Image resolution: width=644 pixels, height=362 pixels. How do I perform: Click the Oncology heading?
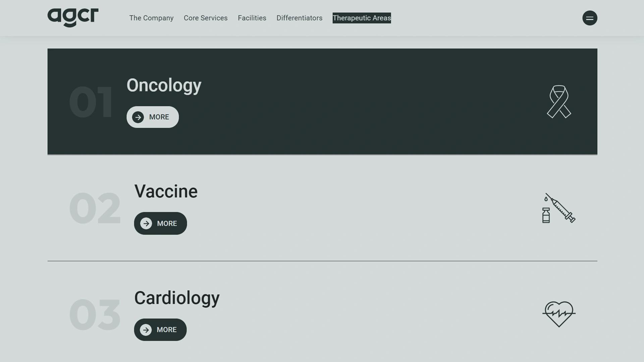pos(164,86)
